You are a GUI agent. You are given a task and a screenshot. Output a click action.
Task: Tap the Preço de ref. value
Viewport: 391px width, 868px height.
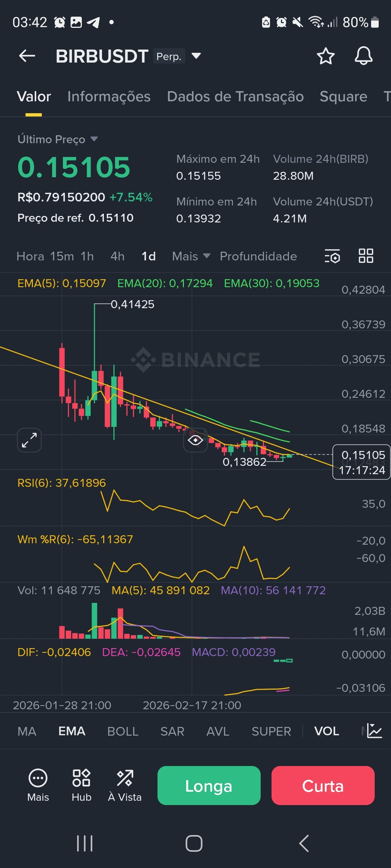click(111, 218)
